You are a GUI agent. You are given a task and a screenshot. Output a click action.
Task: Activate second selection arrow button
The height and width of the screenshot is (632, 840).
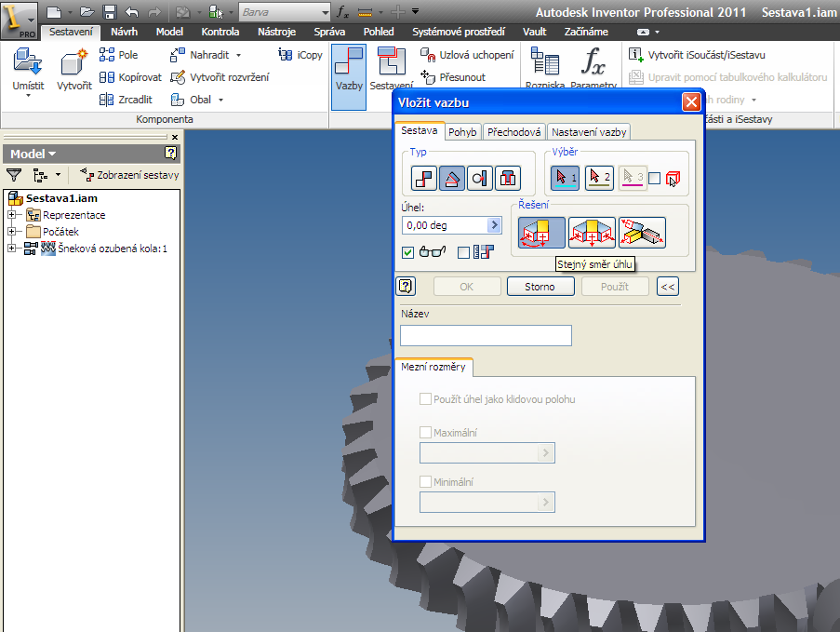tap(599, 178)
